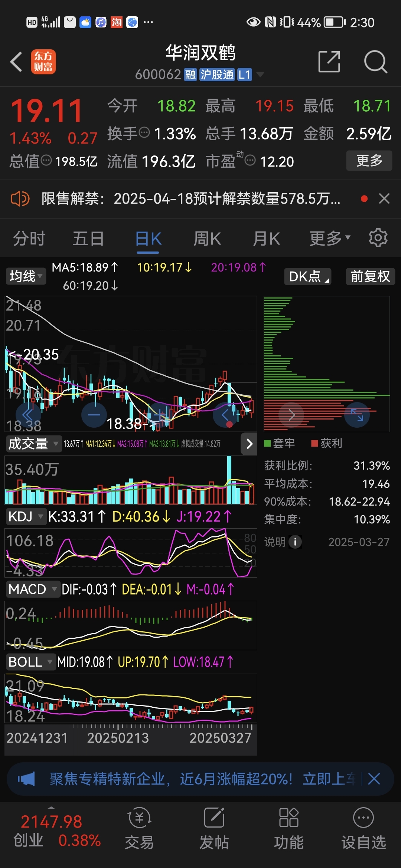
Task: Tap the 融 margin badge
Action: (190, 75)
